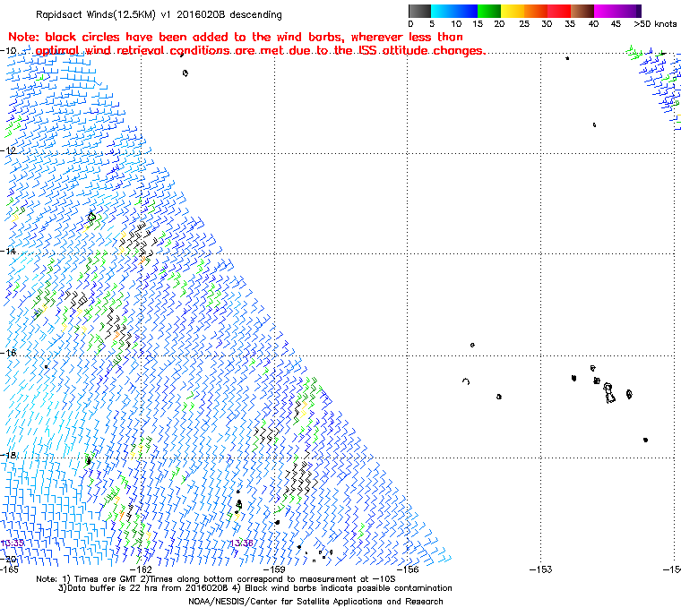Screen dimensions: 681x616
Task: Click longitude label '-165'
Action: [x=9, y=569]
